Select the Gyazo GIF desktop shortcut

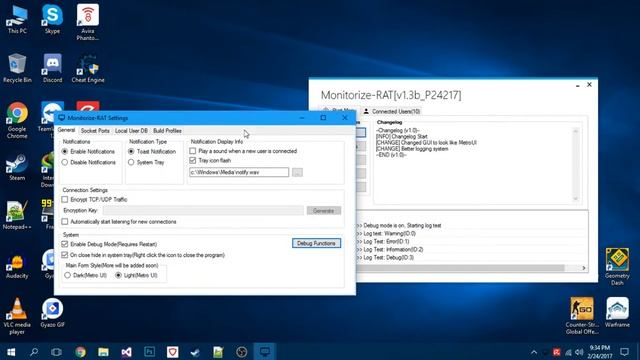coord(52,313)
